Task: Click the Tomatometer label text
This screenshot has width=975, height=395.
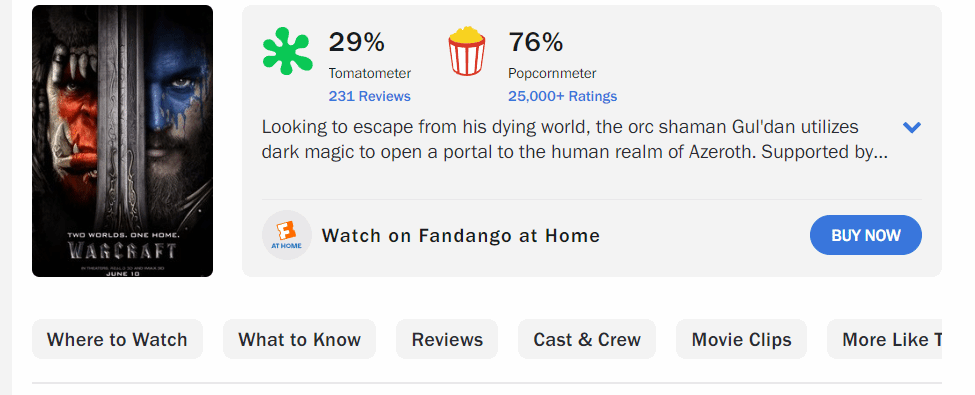Action: tap(370, 73)
